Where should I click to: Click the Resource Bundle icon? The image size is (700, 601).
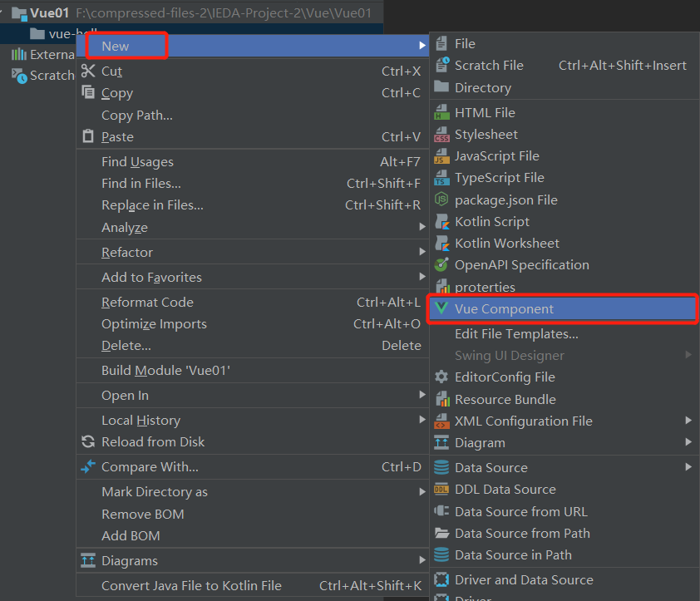tap(442, 399)
